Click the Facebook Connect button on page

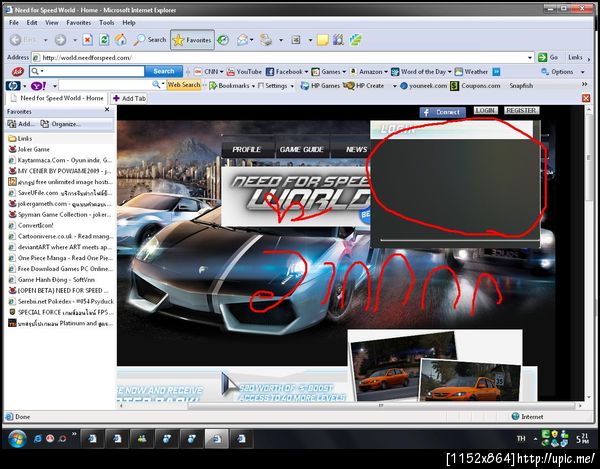point(443,112)
